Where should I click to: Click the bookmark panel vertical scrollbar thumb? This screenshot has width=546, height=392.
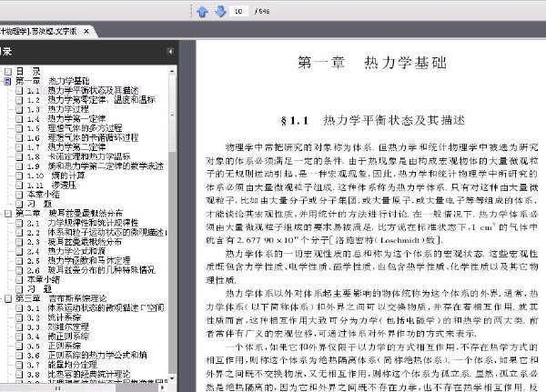(172, 114)
